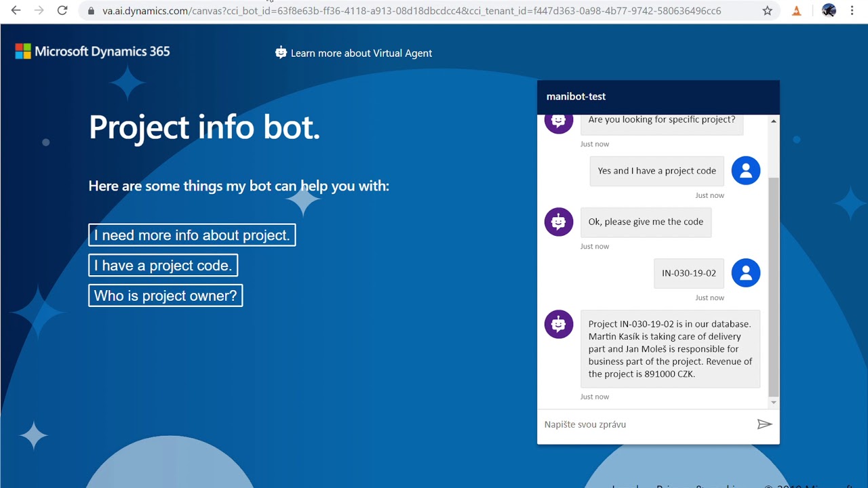The image size is (868, 488).
Task: Click the browser address bar URL
Action: pyautogui.click(x=412, y=11)
